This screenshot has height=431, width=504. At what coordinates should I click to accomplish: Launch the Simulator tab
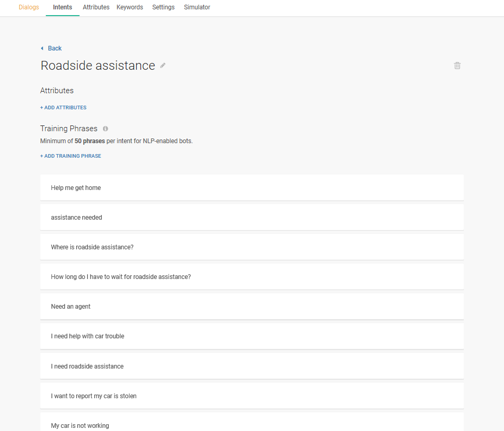(197, 7)
